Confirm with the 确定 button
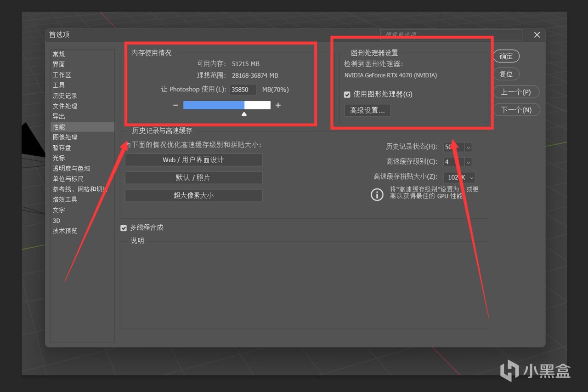 [x=506, y=56]
